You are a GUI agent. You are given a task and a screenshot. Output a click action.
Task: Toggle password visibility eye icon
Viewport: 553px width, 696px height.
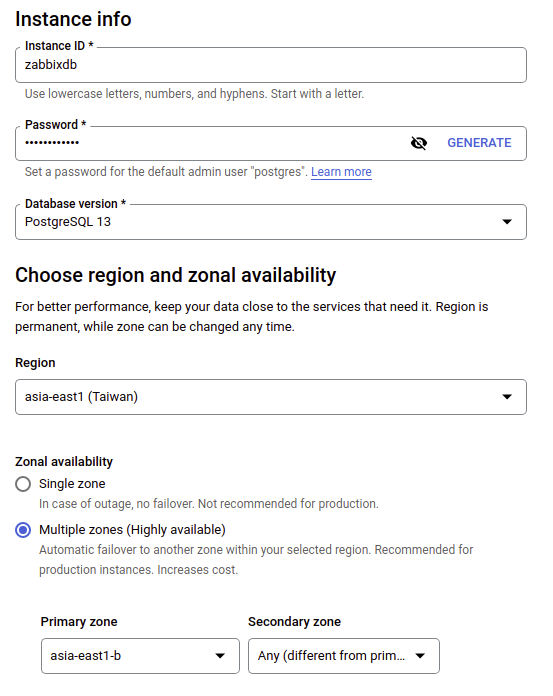pos(419,143)
